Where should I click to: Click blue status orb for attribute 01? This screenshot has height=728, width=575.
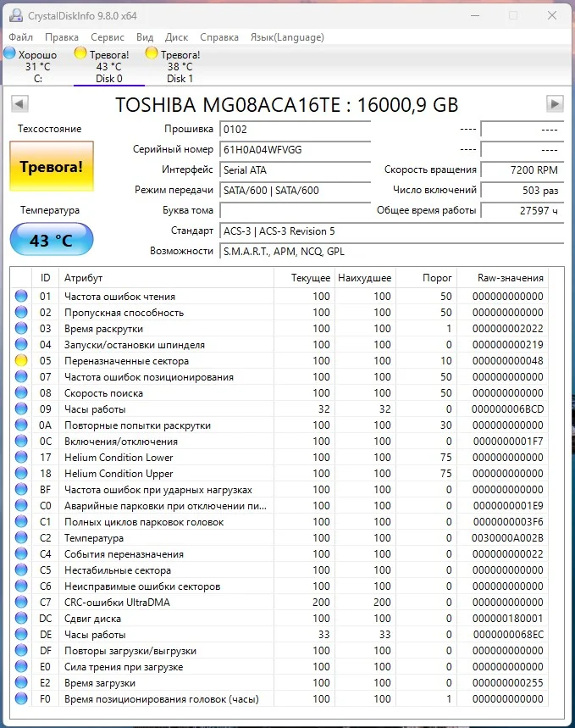pos(21,296)
